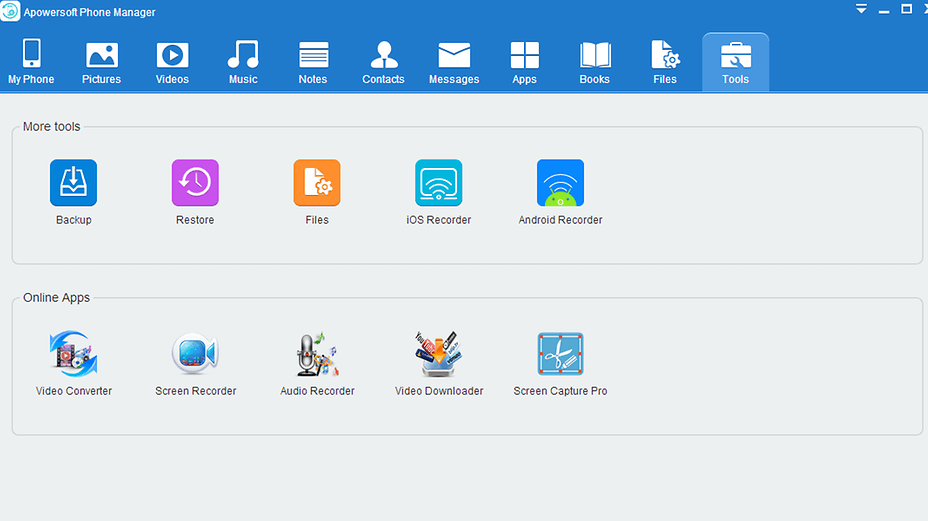
Task: Start the Android Recorder tool
Action: tap(560, 182)
